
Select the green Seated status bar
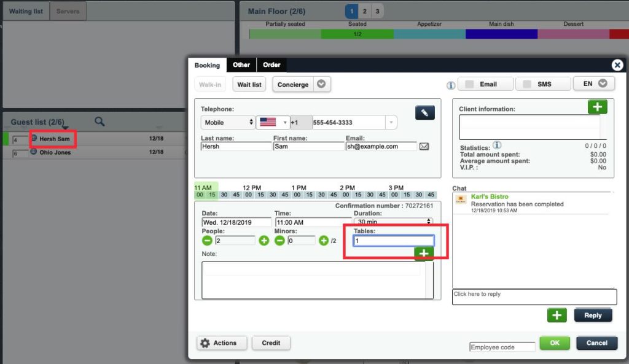(x=357, y=34)
